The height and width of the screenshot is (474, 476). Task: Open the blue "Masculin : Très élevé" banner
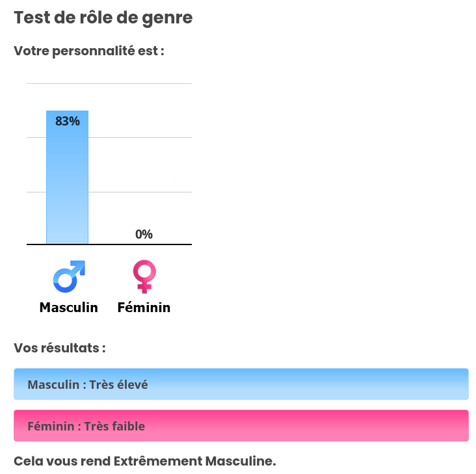241,384
